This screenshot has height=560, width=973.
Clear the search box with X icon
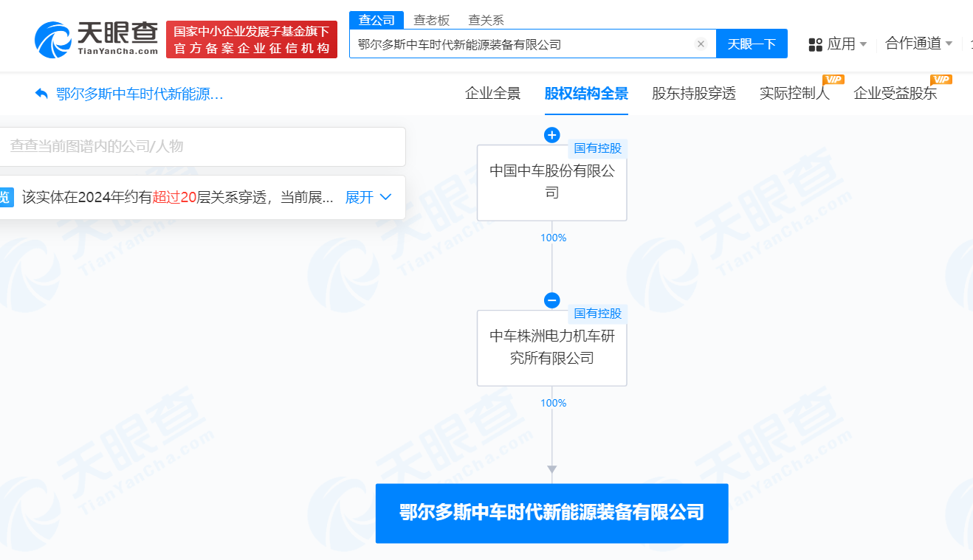pyautogui.click(x=701, y=44)
